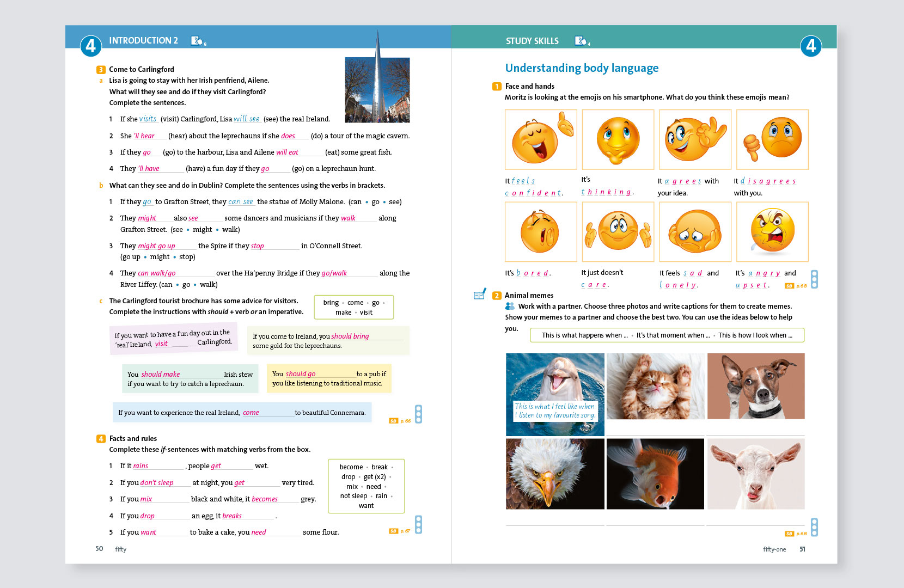904x588 pixels.
Task: Select the INTRODUCTION 2 header
Action: coord(143,40)
